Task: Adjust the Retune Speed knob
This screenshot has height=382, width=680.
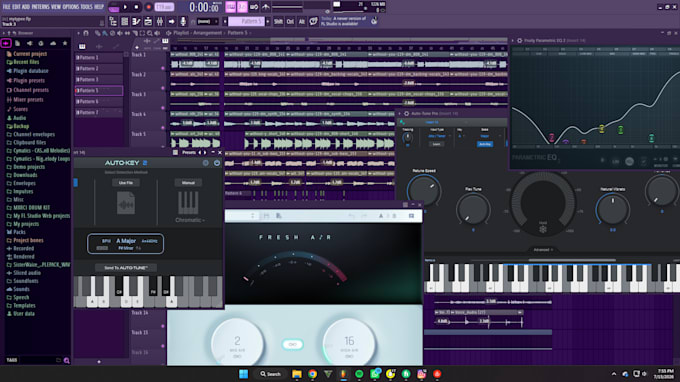Action: click(424, 191)
